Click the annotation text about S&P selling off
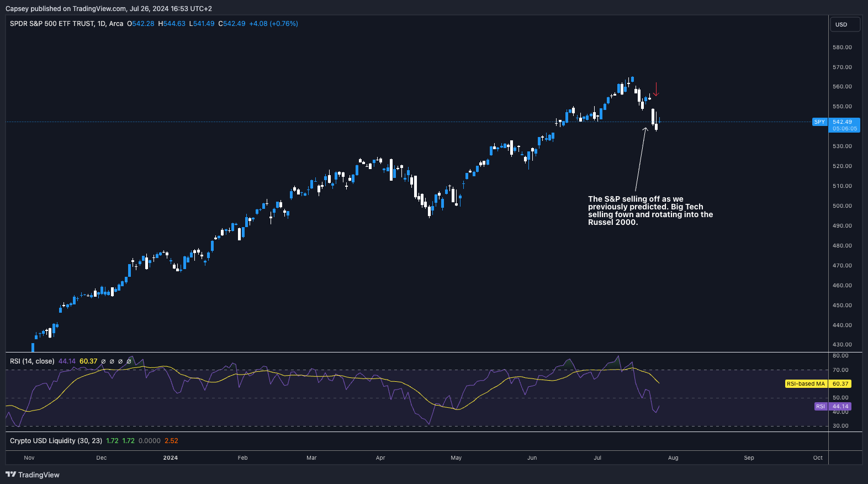Image resolution: width=868 pixels, height=484 pixels. coord(650,211)
